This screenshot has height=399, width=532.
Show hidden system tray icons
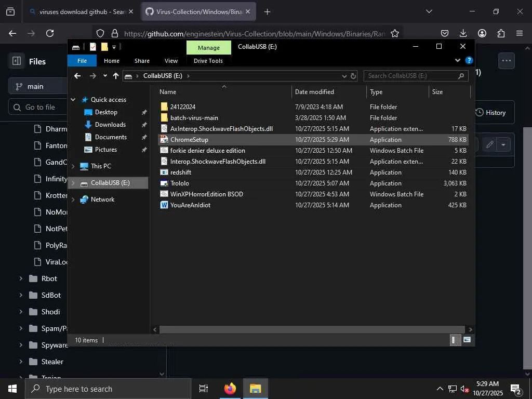tap(440, 389)
